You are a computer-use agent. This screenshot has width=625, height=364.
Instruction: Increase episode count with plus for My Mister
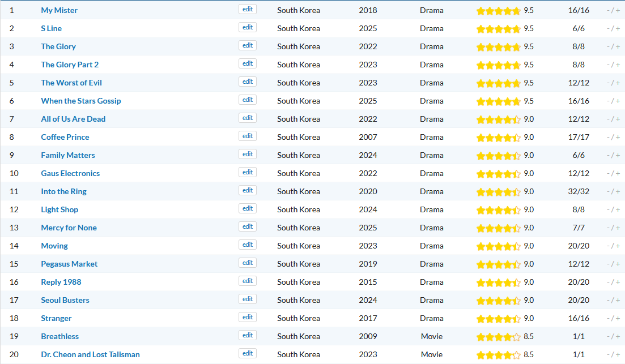[x=618, y=10]
